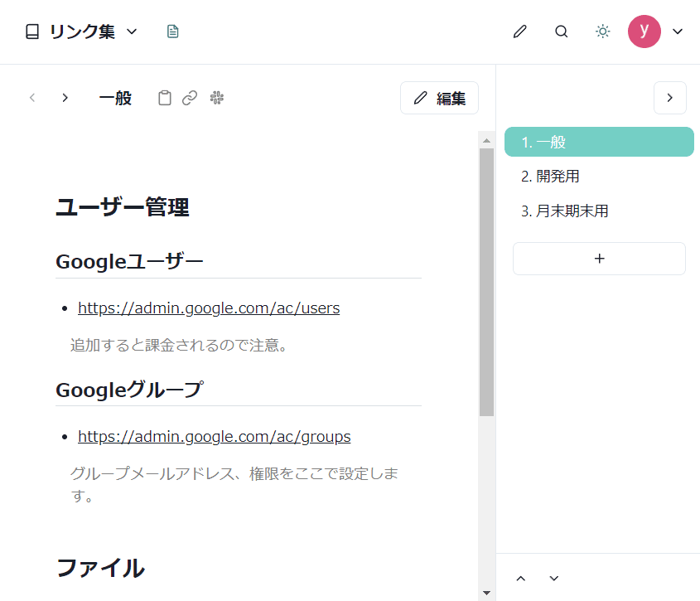
Task: Collapse the right sidebar panel
Action: pos(669,98)
